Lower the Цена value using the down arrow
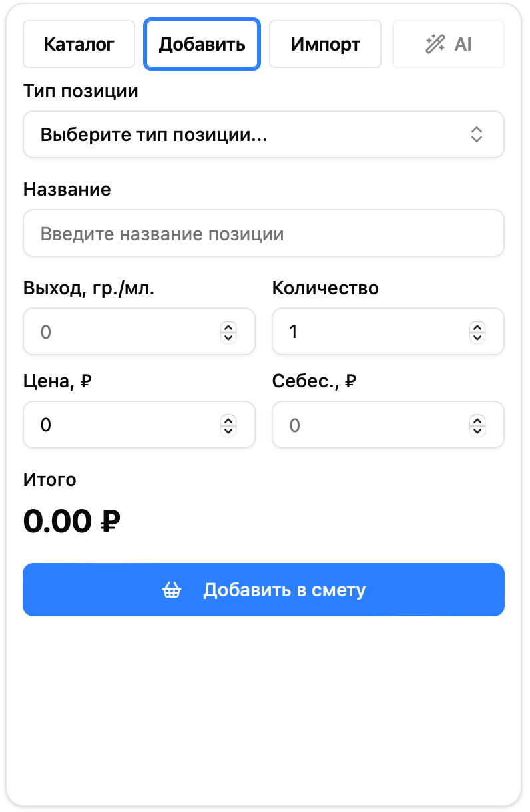Image resolution: width=530 pixels, height=812 pixels. tap(228, 430)
